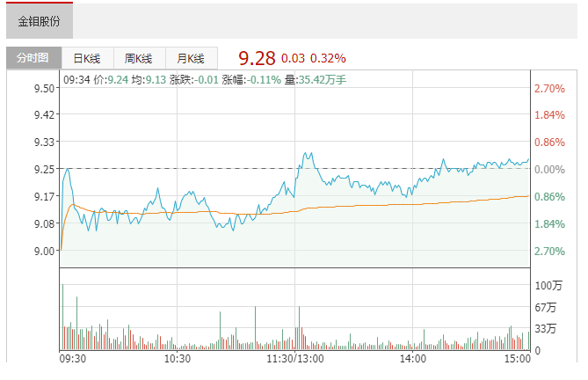Switch to the 周K线 tab
588x380 pixels.
(x=139, y=59)
